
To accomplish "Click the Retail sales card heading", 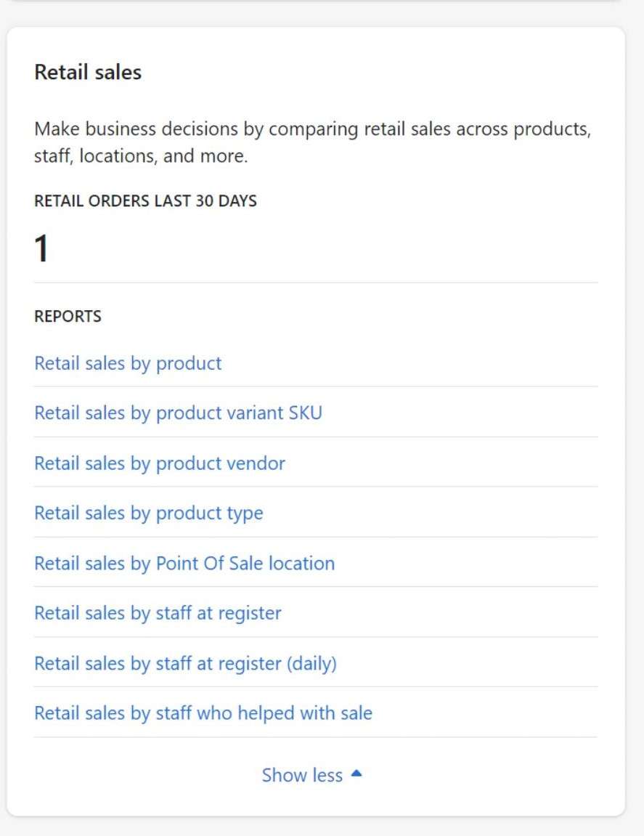I will point(88,72).
